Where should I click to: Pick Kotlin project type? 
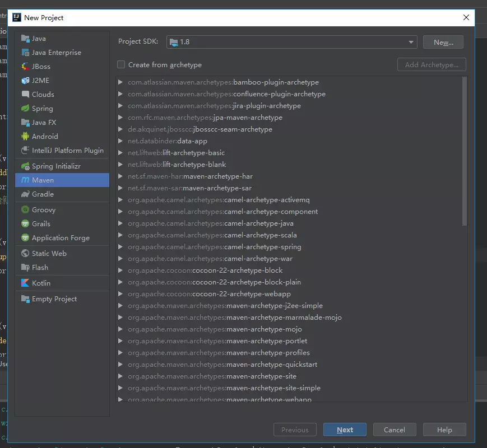pos(62,283)
